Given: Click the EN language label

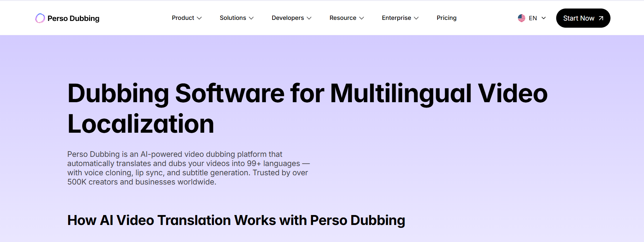Looking at the screenshot, I should click(x=533, y=18).
